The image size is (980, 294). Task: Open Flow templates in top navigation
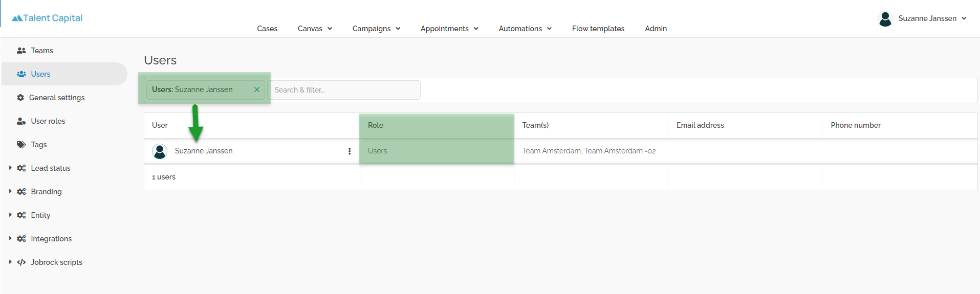coord(598,29)
